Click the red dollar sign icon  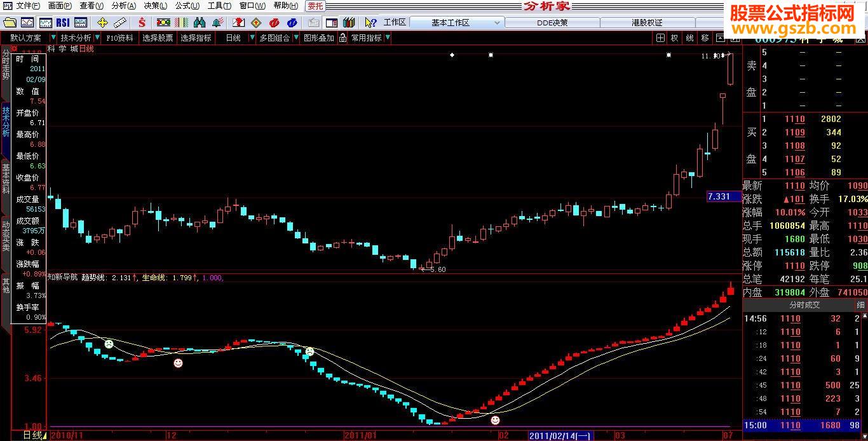[x=142, y=22]
